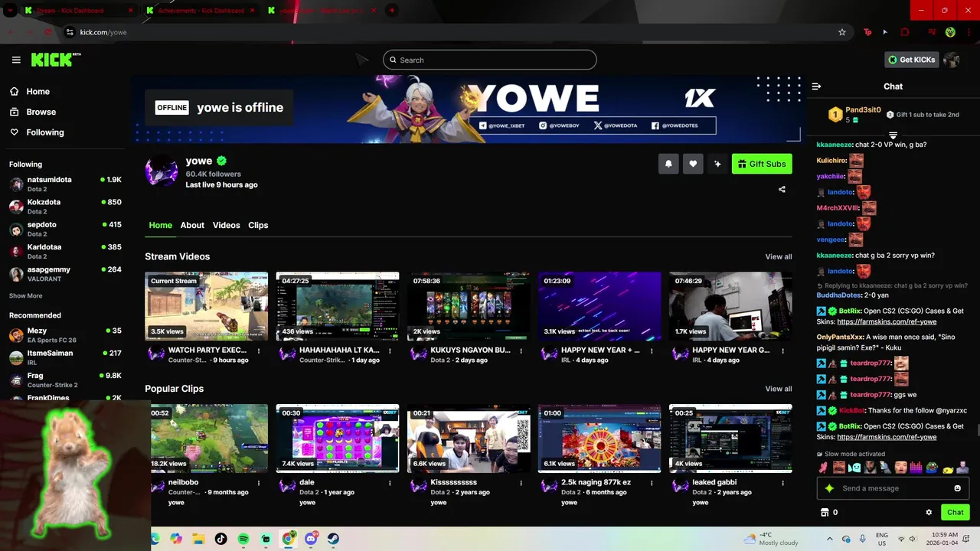
Task: Open chat settings gear
Action: pyautogui.click(x=929, y=513)
